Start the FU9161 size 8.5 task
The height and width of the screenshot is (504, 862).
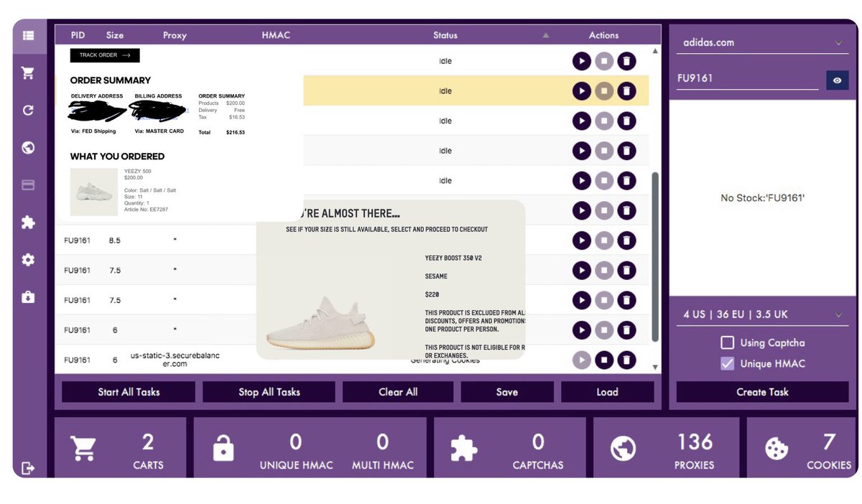pyautogui.click(x=581, y=241)
